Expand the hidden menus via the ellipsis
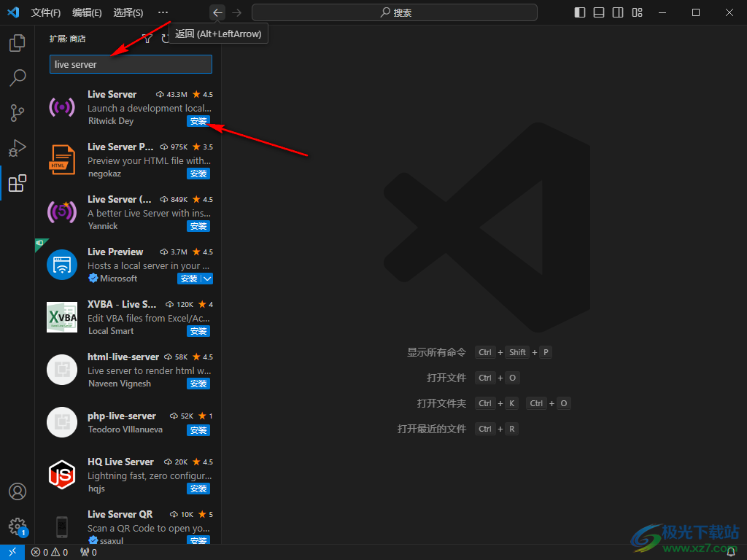Screen dimensions: 747x560 (163, 12)
